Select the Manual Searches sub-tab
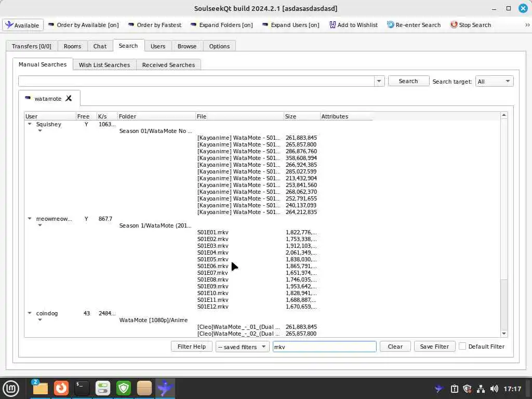This screenshot has height=399, width=532. pos(43,64)
